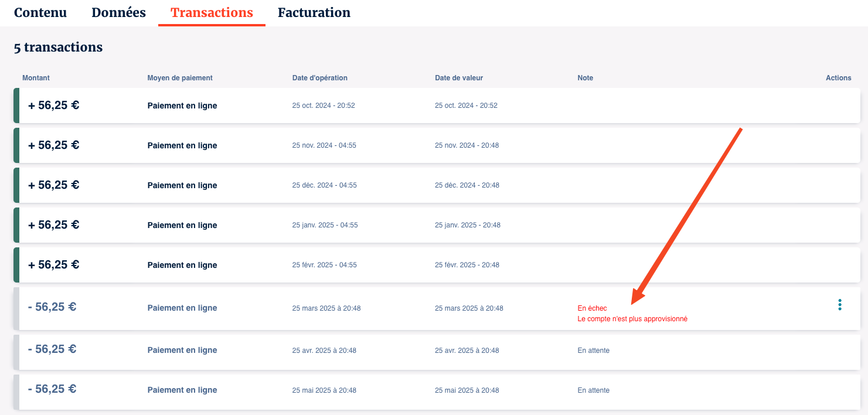Click the Date d'opération column header
Screen dimensions: 868x415
tap(319, 78)
